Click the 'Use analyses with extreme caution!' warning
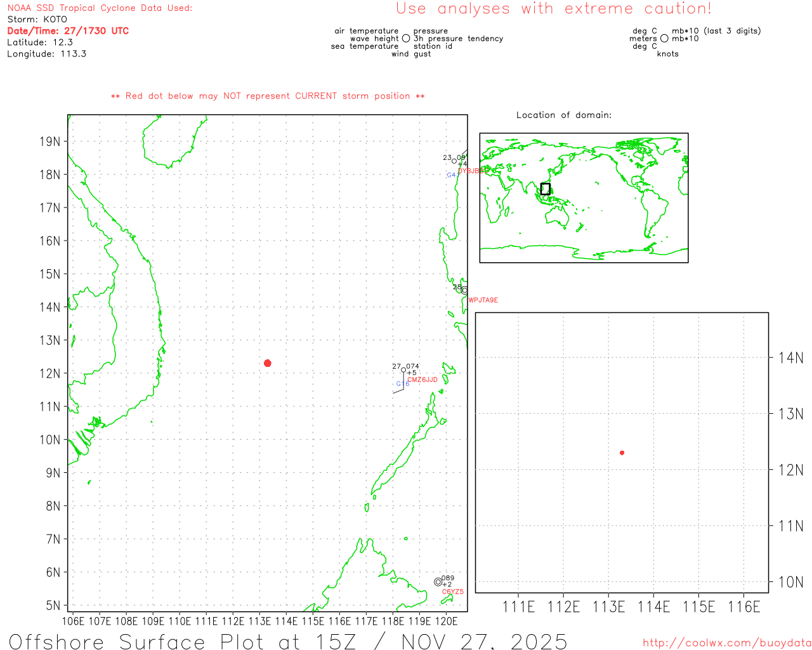The width and height of the screenshot is (812, 650). click(x=554, y=9)
